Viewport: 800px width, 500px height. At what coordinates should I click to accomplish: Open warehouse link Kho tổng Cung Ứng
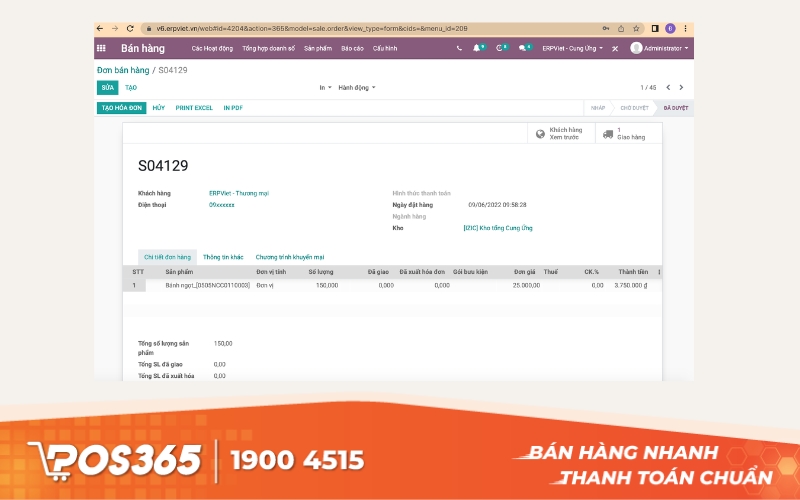[498, 228]
